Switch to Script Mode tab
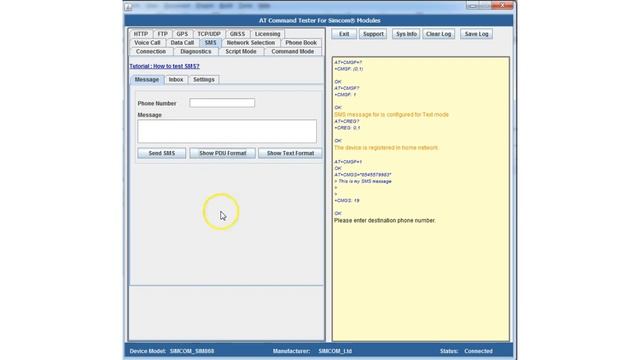Image resolution: width=640 pixels, height=360 pixels. click(x=241, y=52)
